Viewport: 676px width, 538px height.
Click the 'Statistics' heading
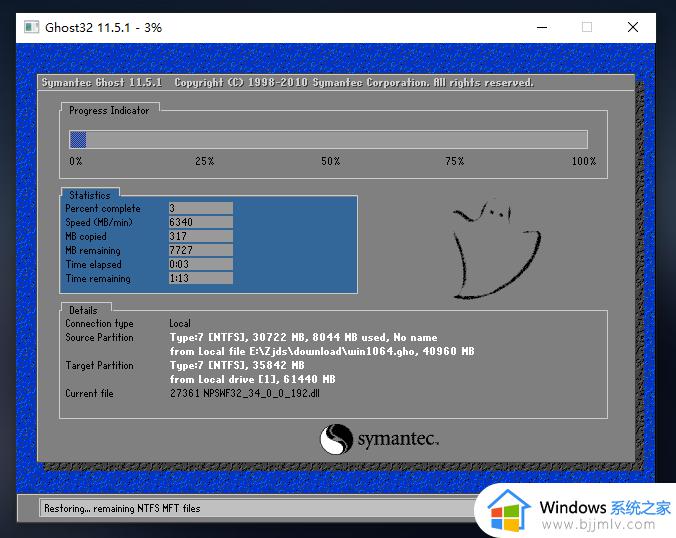click(90, 195)
